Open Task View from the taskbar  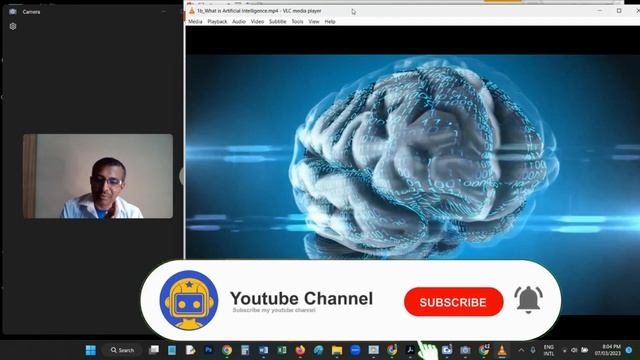[x=154, y=350]
